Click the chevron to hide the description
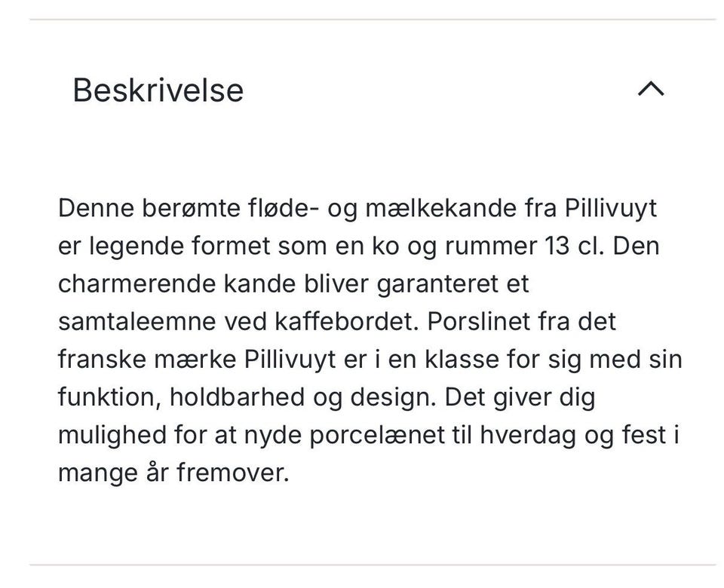 pyautogui.click(x=650, y=90)
